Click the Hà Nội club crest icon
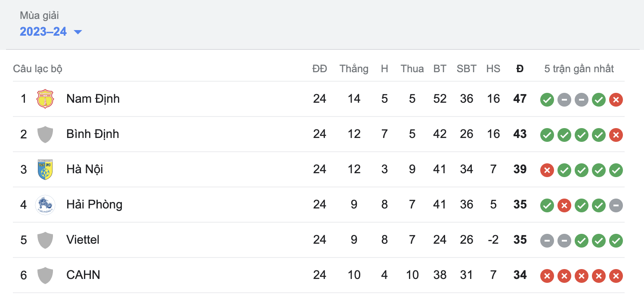 (x=45, y=169)
